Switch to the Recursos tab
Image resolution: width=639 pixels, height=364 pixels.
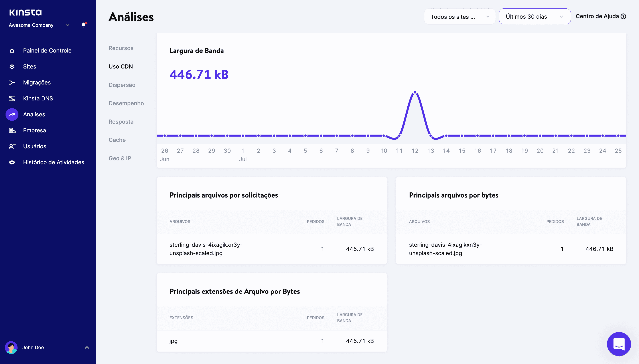[121, 48]
